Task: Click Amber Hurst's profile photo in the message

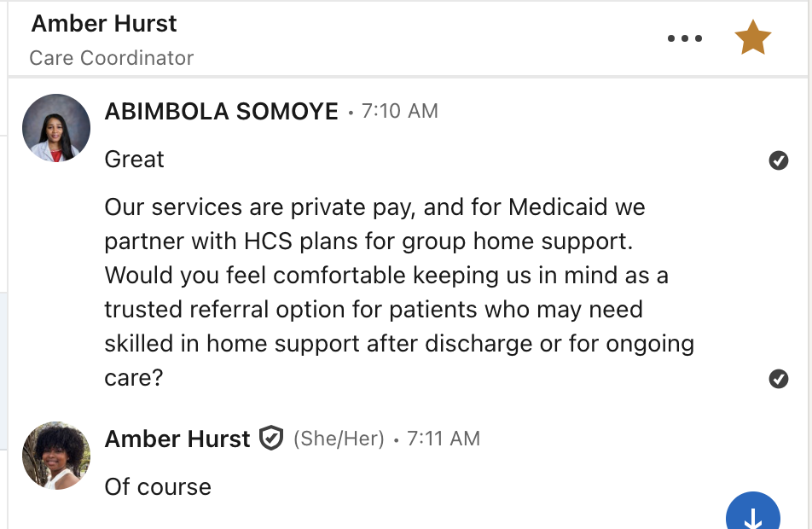Action: click(55, 455)
